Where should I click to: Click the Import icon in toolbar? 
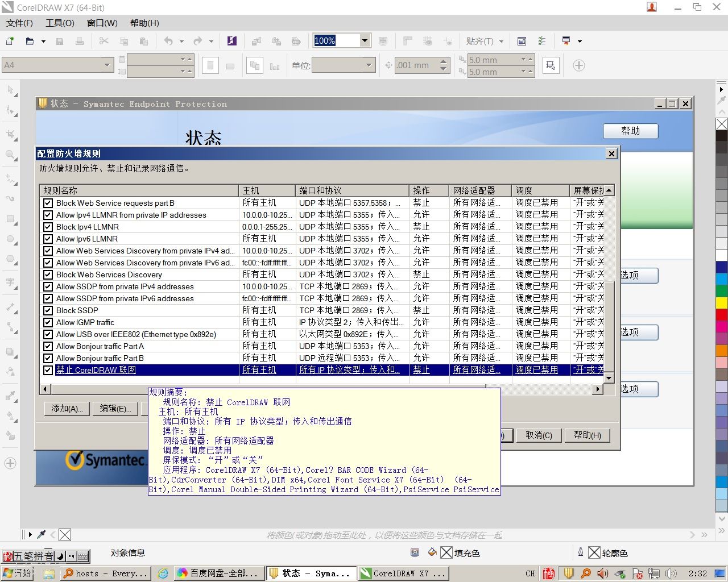pyautogui.click(x=257, y=41)
